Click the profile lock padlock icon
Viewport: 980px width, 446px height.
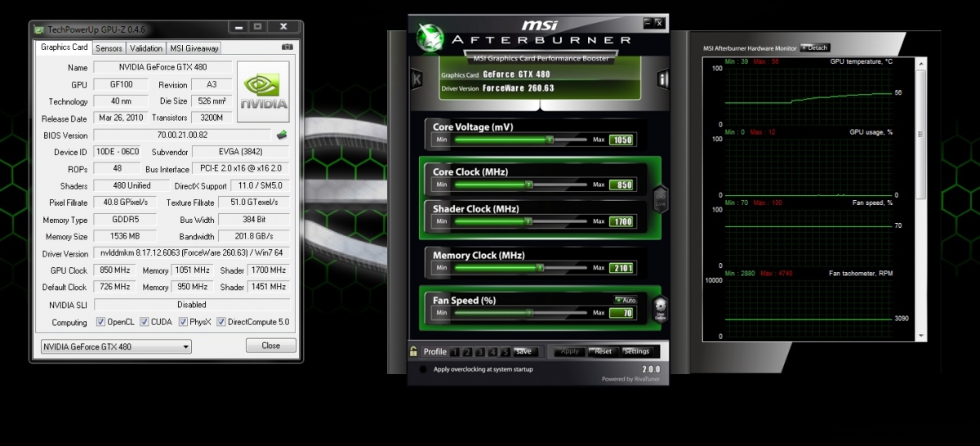click(414, 352)
